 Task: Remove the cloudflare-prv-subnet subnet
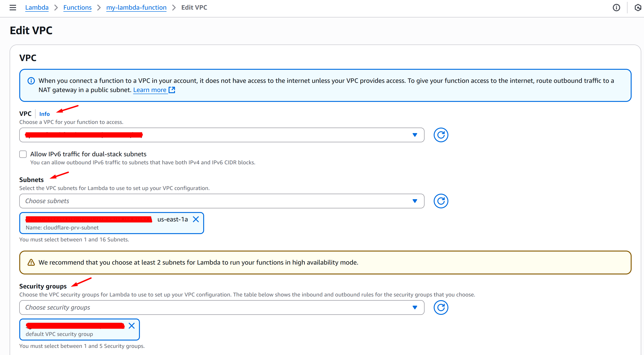point(196,219)
